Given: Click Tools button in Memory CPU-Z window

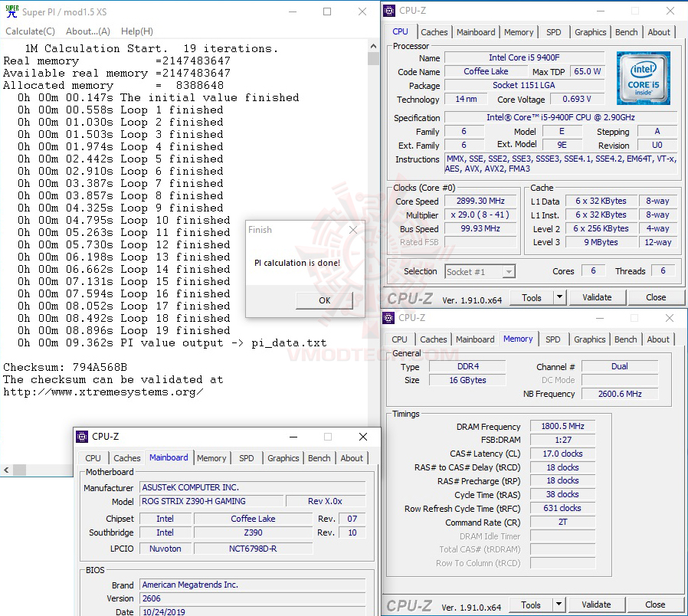Looking at the screenshot, I should [x=530, y=605].
